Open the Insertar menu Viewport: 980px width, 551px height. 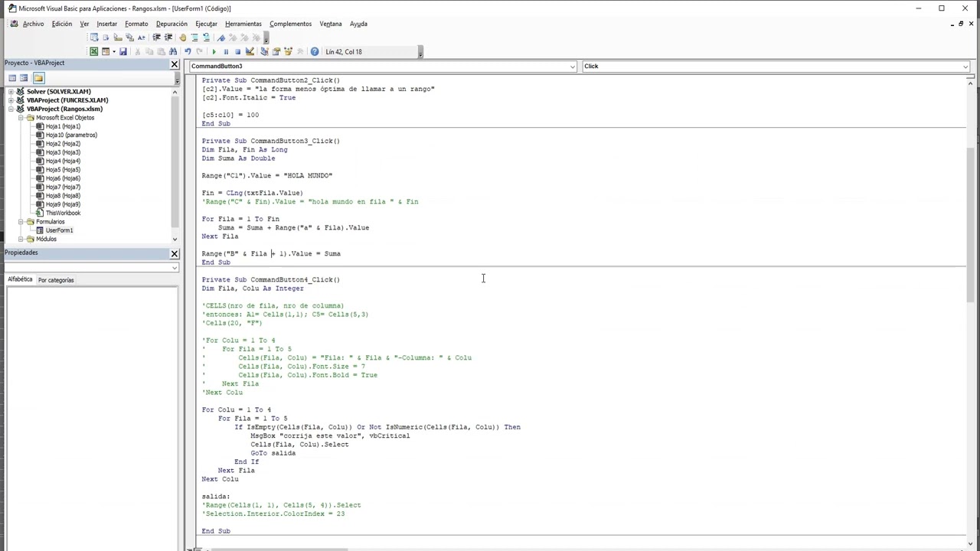point(107,24)
